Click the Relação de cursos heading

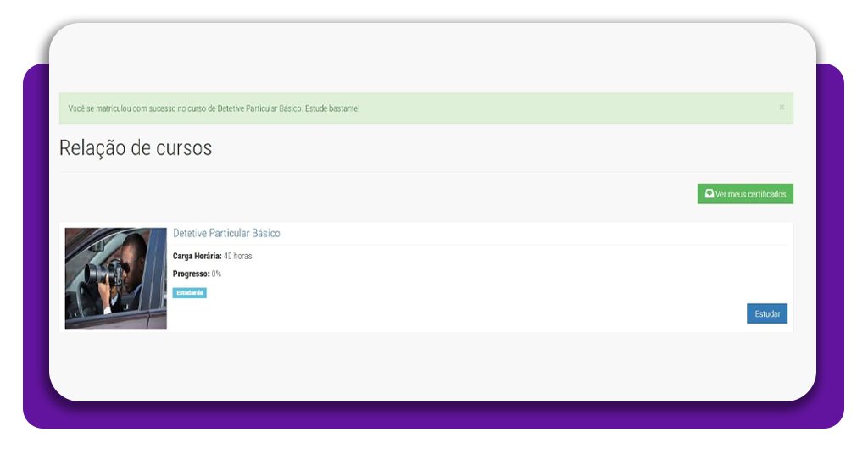click(x=136, y=148)
